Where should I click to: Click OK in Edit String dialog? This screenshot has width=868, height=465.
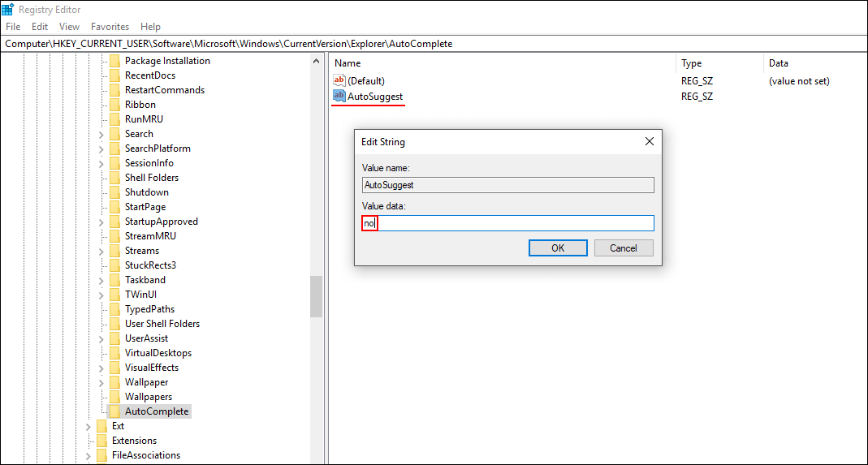pos(558,248)
